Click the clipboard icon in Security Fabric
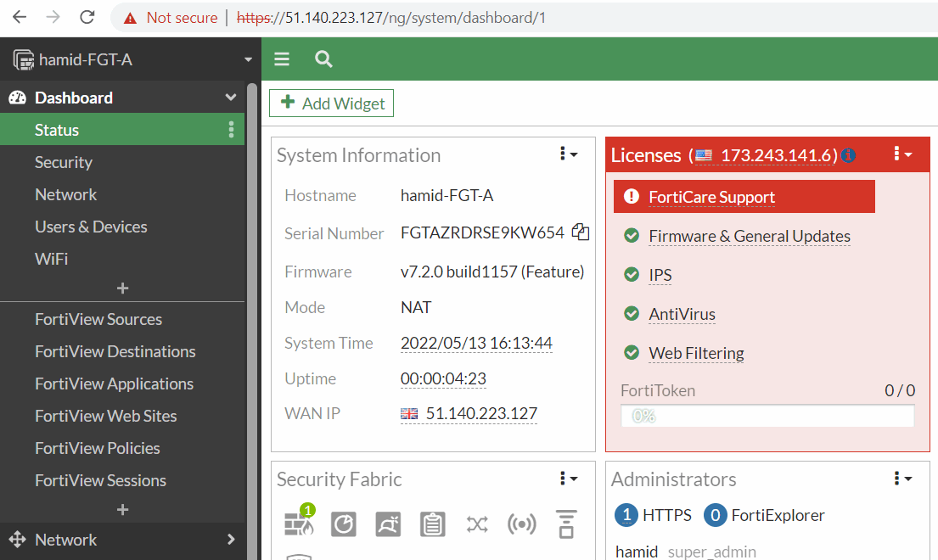 pos(433,524)
